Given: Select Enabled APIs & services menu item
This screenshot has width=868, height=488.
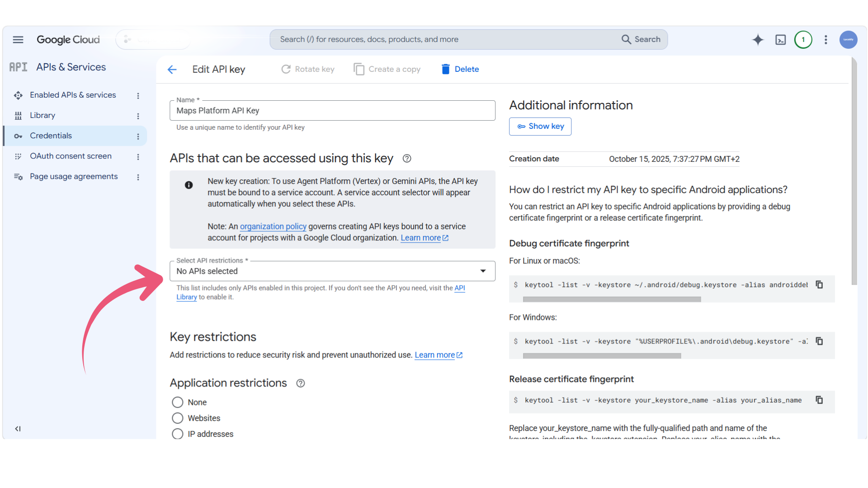Looking at the screenshot, I should 73,95.
